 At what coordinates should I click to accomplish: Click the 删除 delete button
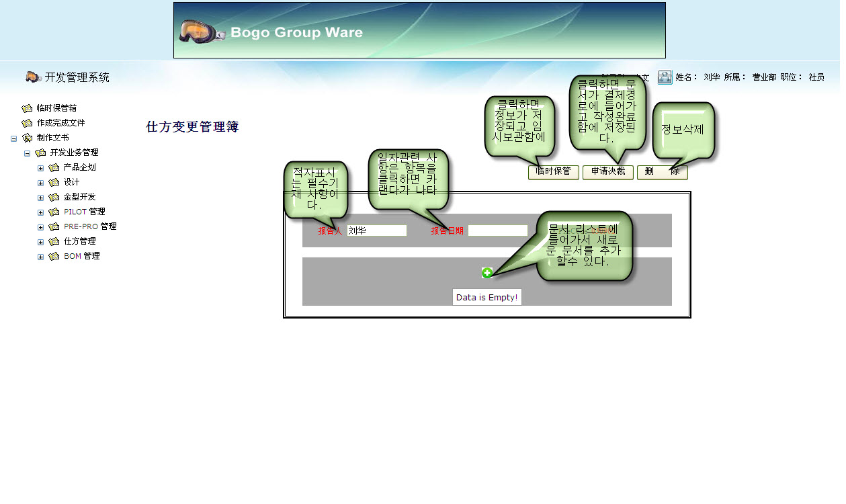tap(662, 172)
